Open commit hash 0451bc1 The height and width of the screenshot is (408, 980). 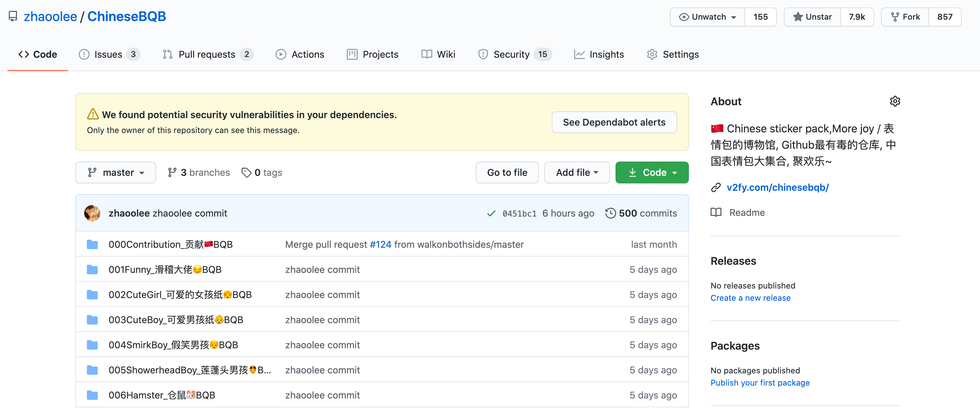click(x=519, y=214)
